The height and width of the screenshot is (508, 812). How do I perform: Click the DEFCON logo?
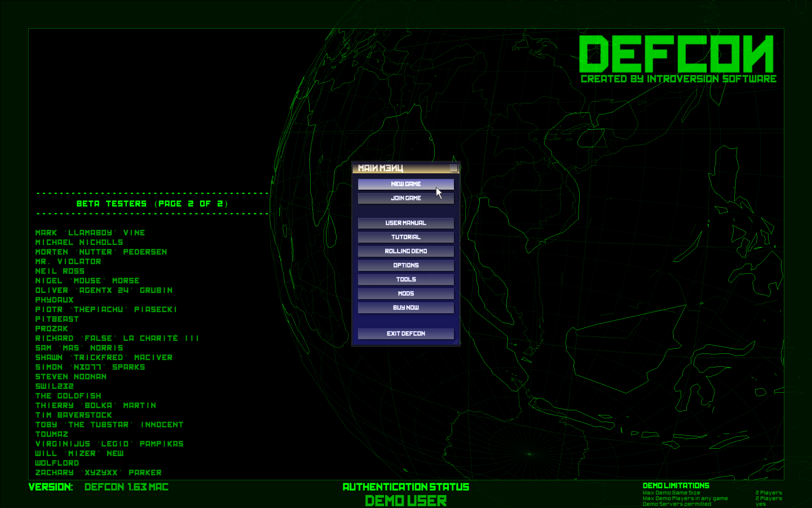676,54
